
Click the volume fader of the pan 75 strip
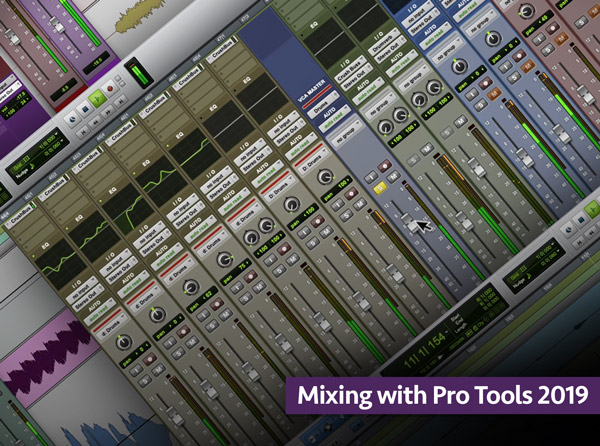point(284,342)
